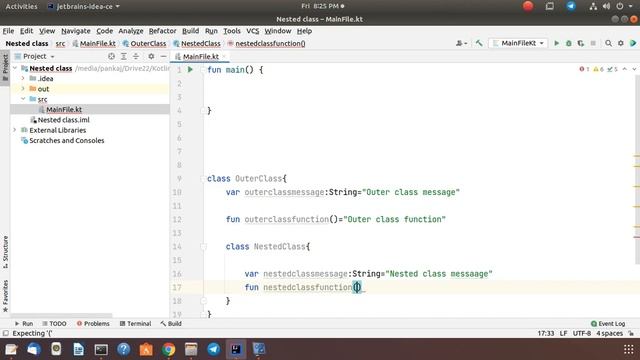
Task: Open the Build menu
Action: pyautogui.click(x=190, y=31)
